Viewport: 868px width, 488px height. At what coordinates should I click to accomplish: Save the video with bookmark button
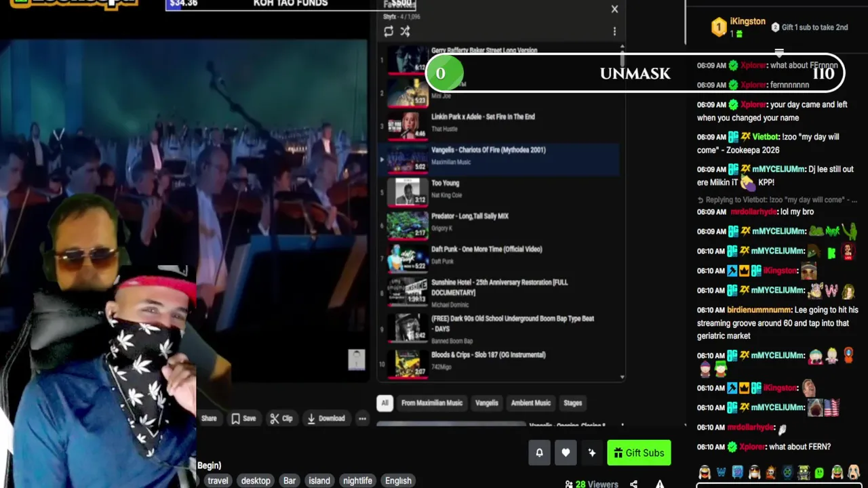243,418
